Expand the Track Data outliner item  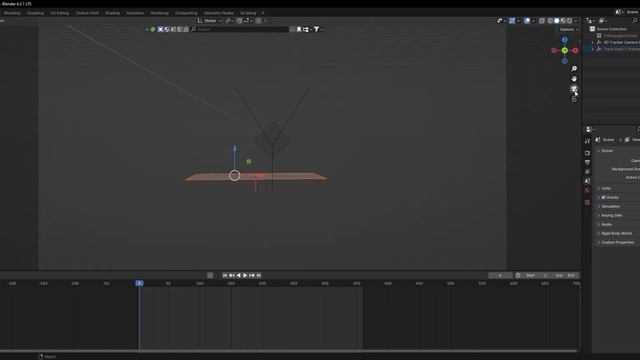[x=593, y=49]
